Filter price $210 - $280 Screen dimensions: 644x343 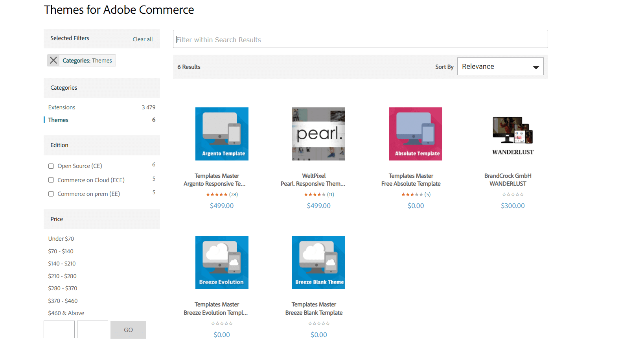62,276
